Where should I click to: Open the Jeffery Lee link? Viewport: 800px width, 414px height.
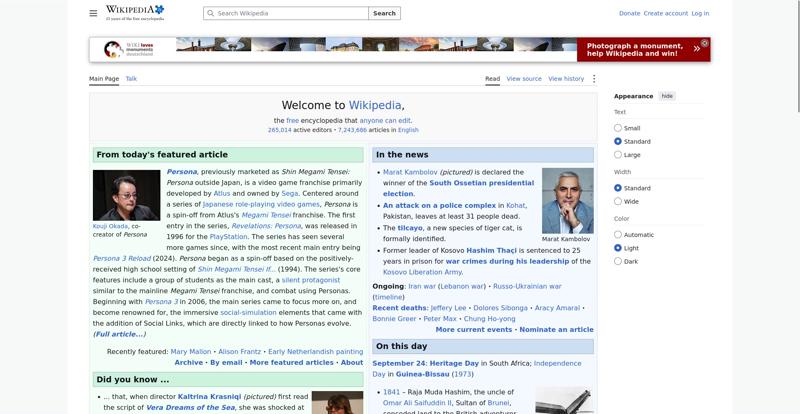coord(448,308)
